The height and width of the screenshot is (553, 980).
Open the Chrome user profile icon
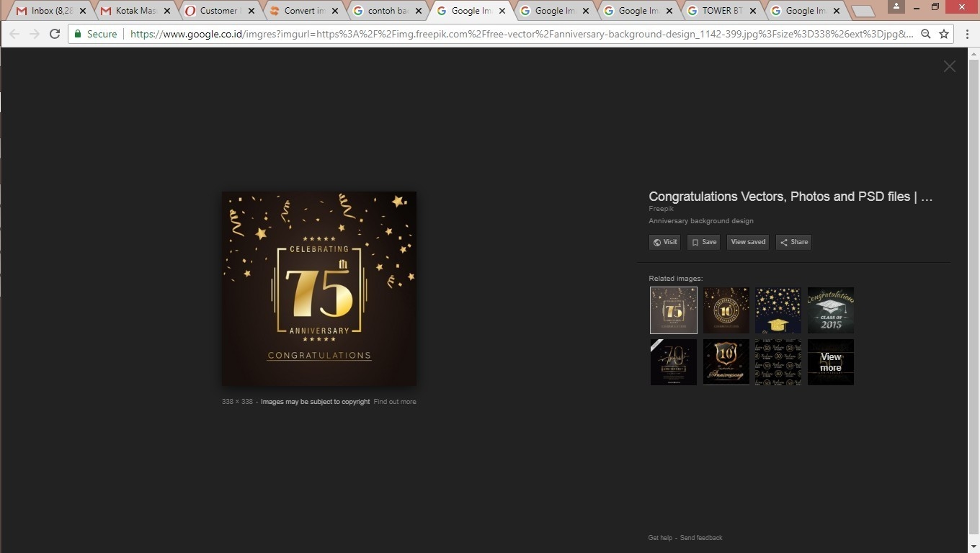click(x=896, y=6)
